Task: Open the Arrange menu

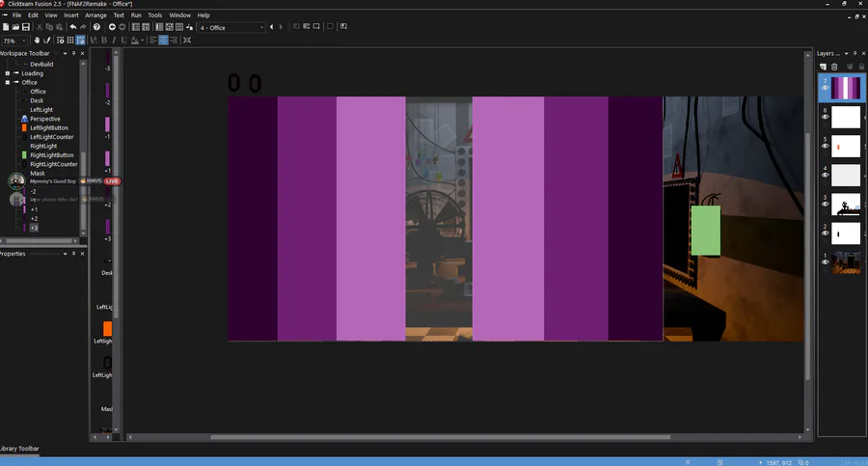Action: 95,15
